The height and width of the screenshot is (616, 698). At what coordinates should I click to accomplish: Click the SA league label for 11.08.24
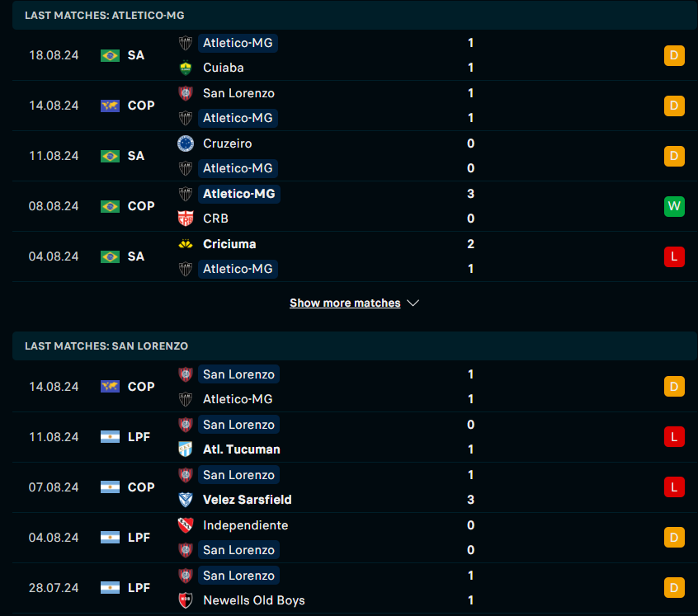coord(136,156)
